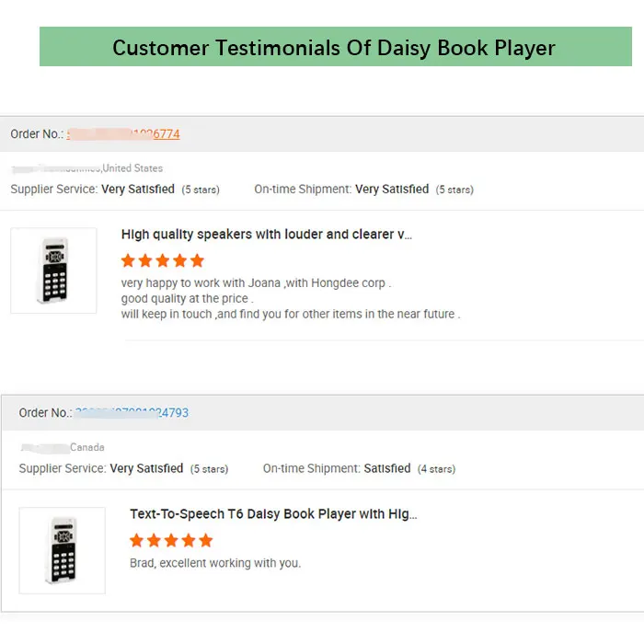Click the third star of the Brad review rating

click(171, 541)
